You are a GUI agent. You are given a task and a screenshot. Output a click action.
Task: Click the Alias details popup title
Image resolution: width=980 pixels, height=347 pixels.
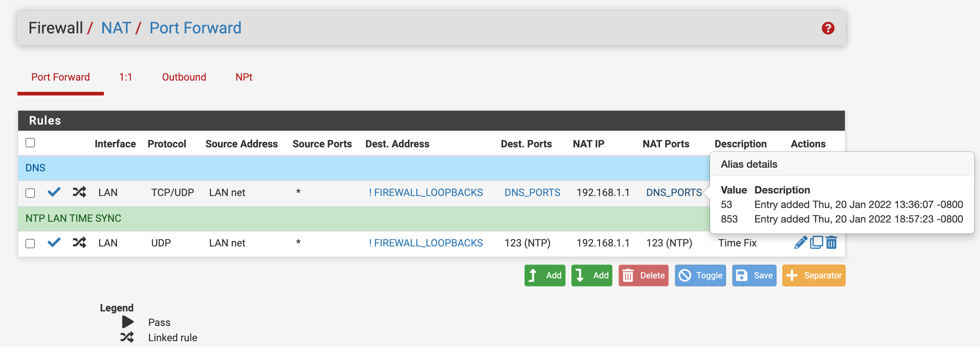(x=749, y=164)
